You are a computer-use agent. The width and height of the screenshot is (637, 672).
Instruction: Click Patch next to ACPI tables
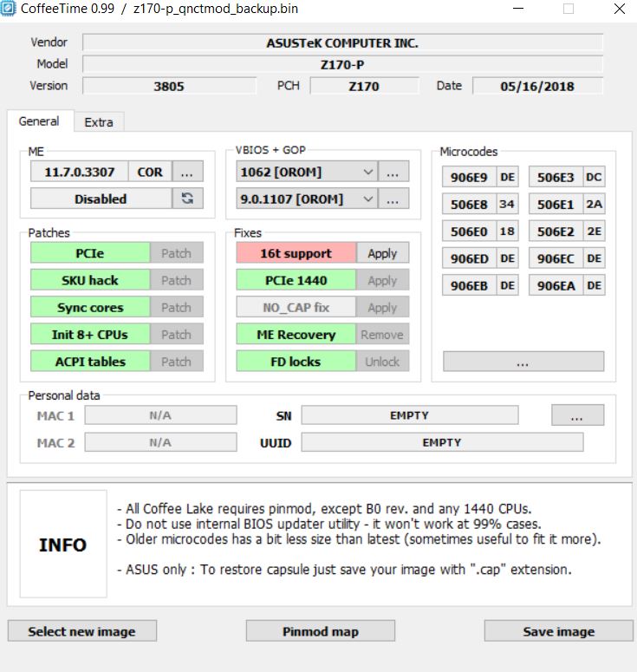click(x=177, y=361)
